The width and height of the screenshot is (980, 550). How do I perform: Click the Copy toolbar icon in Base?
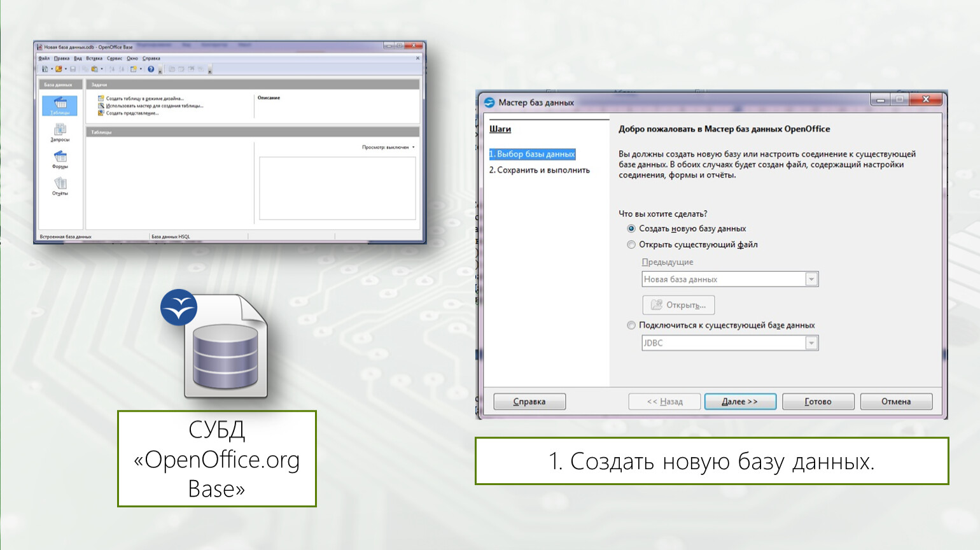85,69
